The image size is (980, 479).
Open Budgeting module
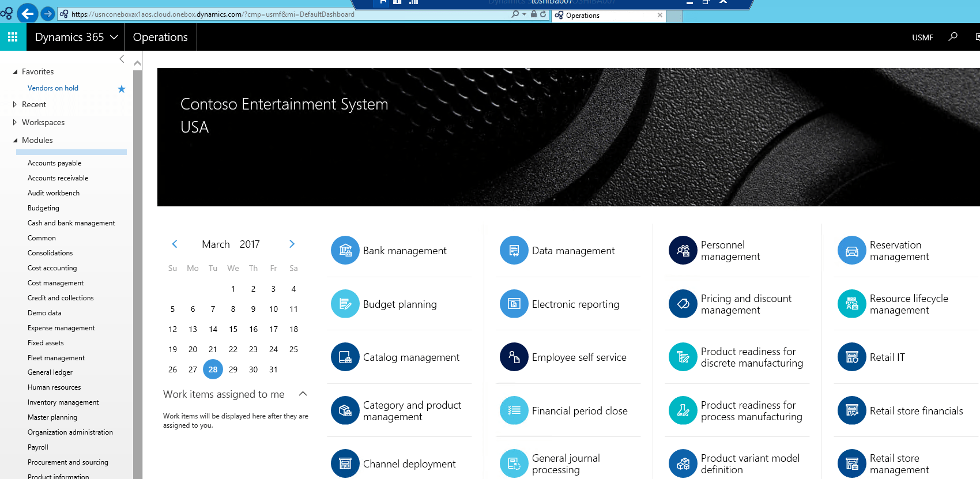coord(43,208)
